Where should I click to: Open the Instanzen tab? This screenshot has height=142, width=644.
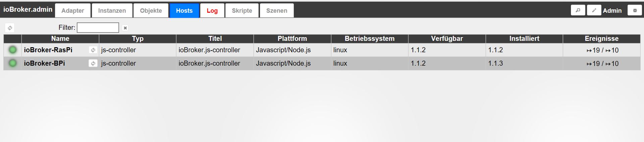click(x=112, y=11)
